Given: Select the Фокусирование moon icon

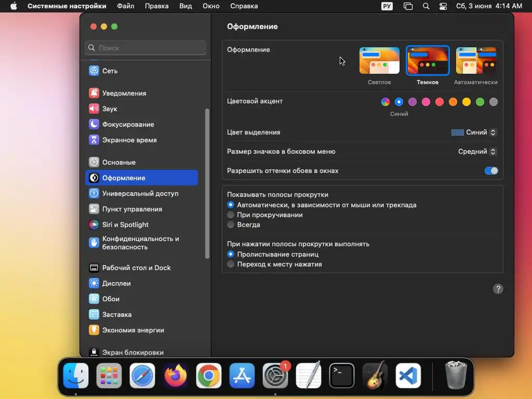Looking at the screenshot, I should click(94, 124).
